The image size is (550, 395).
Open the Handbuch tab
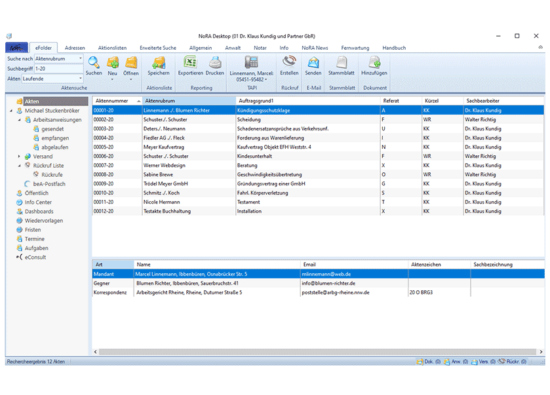click(394, 48)
